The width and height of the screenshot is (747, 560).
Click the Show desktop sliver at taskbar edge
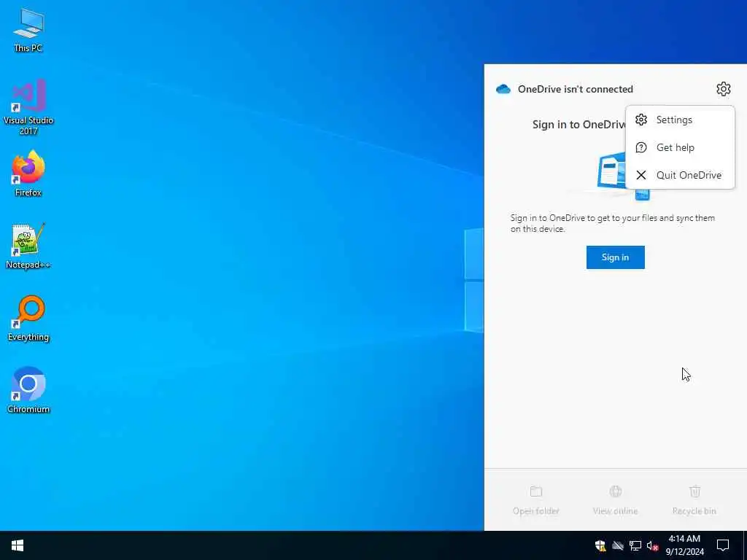pos(745,545)
